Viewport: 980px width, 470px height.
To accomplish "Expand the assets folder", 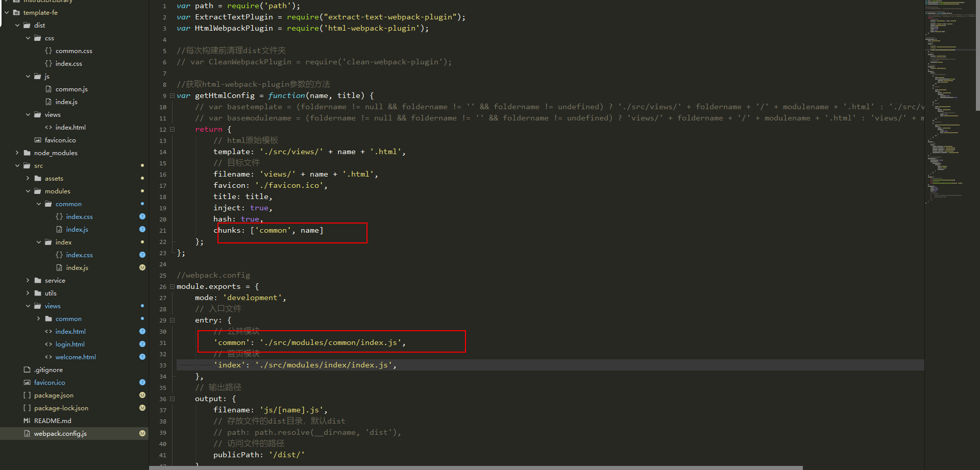I will point(28,178).
